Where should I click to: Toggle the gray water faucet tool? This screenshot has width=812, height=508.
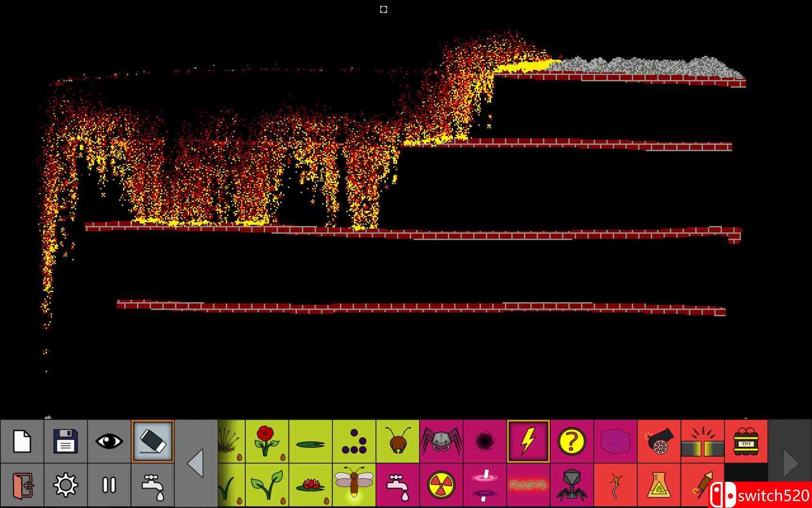[x=153, y=484]
